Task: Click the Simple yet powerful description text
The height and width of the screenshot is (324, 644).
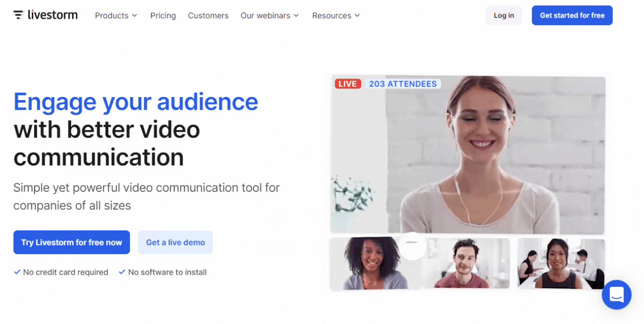Action: (x=146, y=197)
